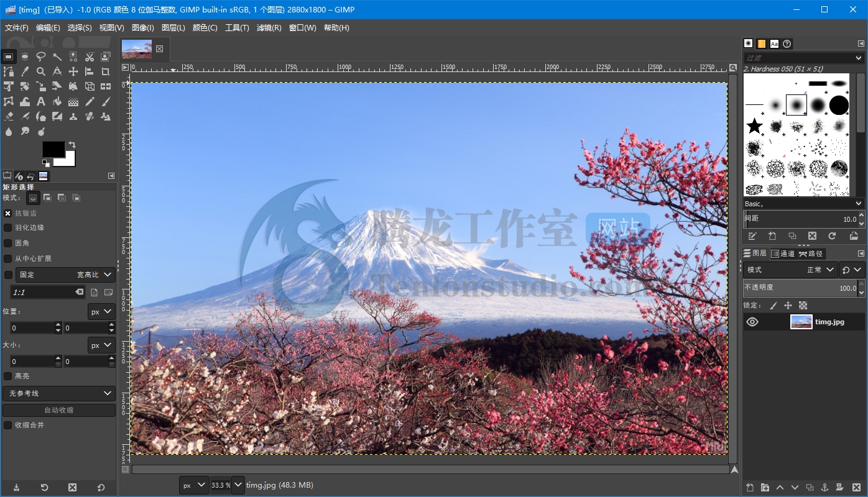Select the Ellipse Select tool

pos(25,57)
